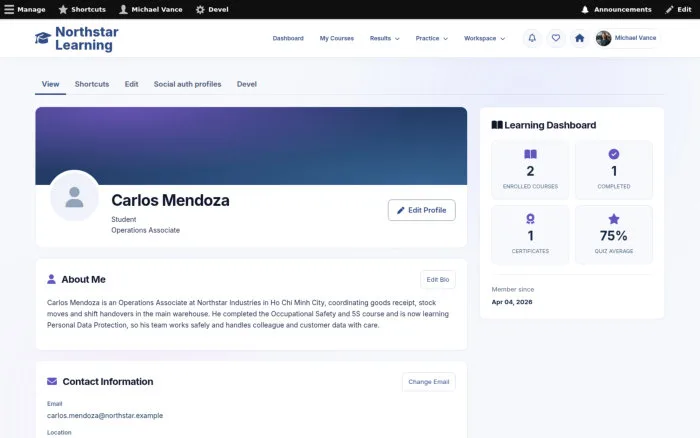Click the Shortcuts star icon in admin bar

63,9
